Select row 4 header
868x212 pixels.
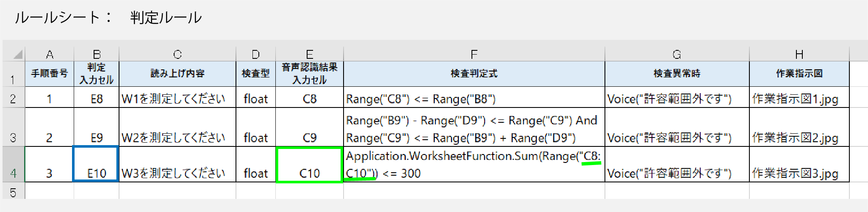point(13,164)
